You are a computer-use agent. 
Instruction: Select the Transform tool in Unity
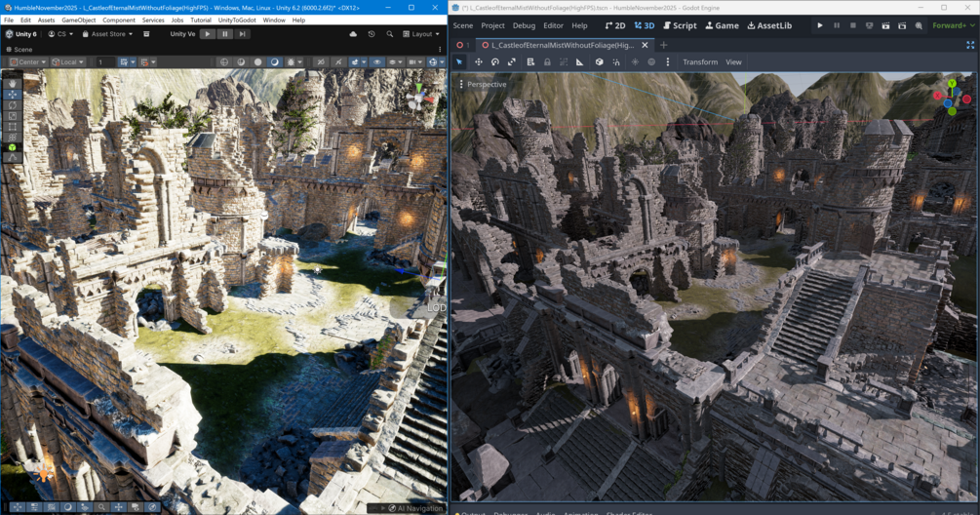[x=13, y=137]
